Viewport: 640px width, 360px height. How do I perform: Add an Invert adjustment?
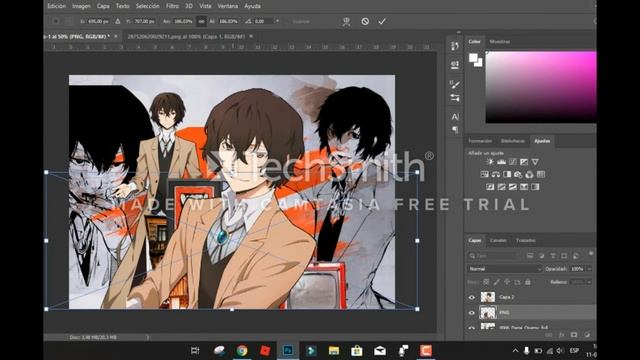[x=490, y=187]
